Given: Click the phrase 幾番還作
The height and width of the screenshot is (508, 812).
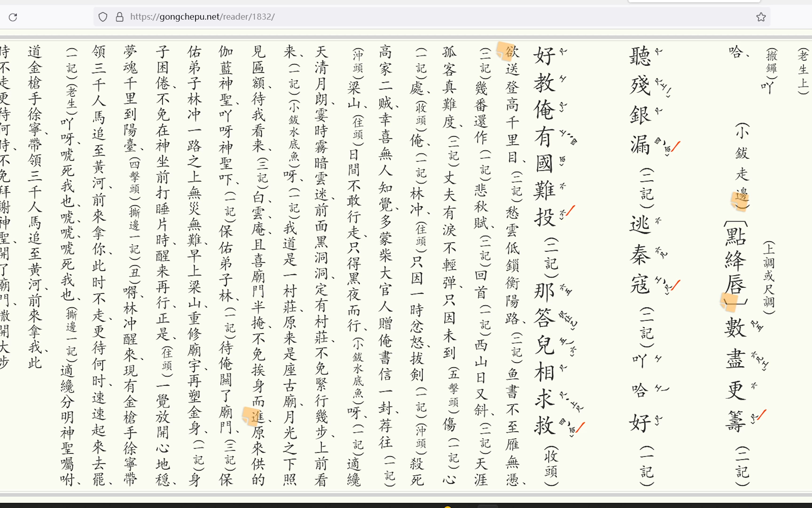Looking at the screenshot, I should pyautogui.click(x=481, y=113).
